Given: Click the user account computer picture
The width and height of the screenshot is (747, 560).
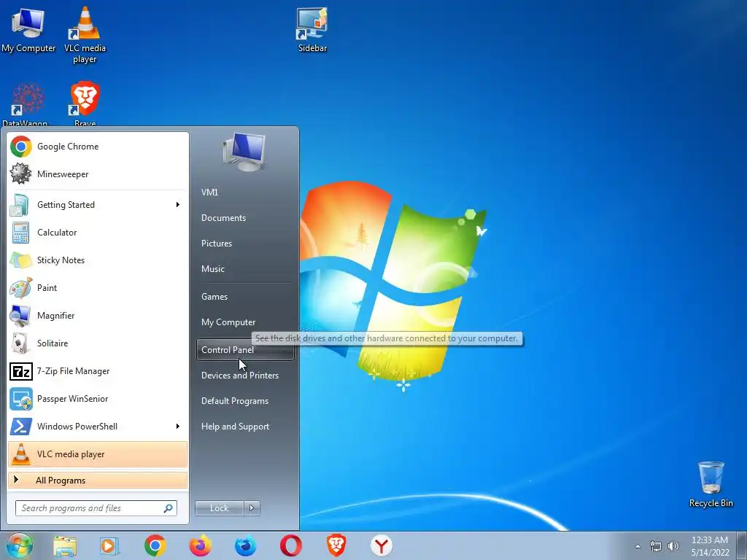Looking at the screenshot, I should pos(244,152).
